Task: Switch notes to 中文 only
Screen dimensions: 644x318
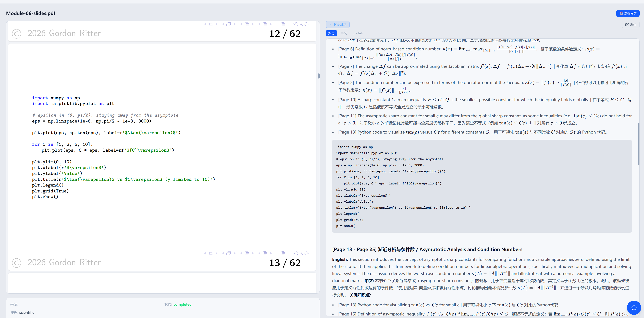Action: click(x=343, y=33)
